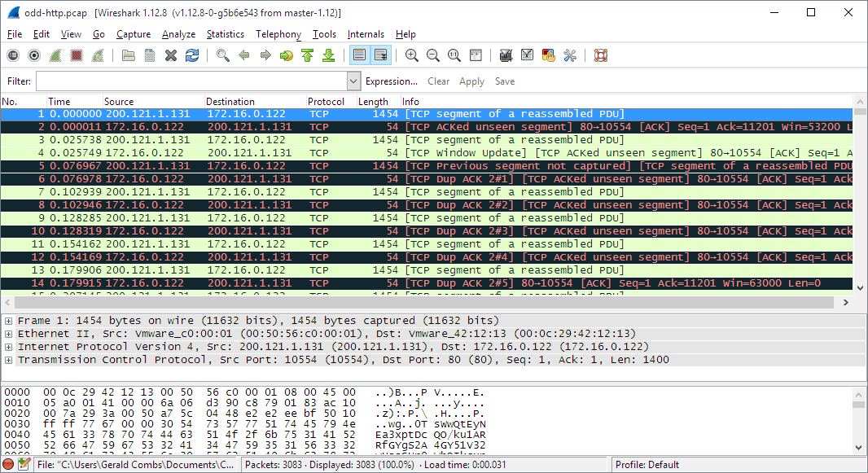
Task: Toggle colorized packet list display
Action: (x=358, y=55)
